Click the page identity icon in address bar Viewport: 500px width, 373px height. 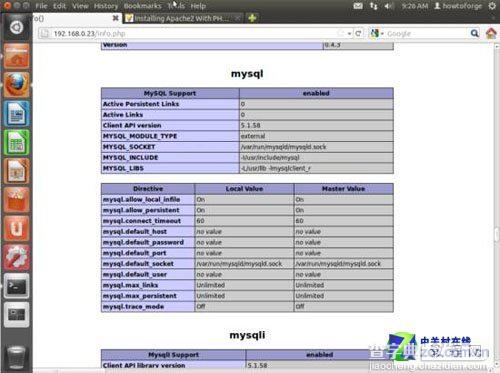coord(44,33)
